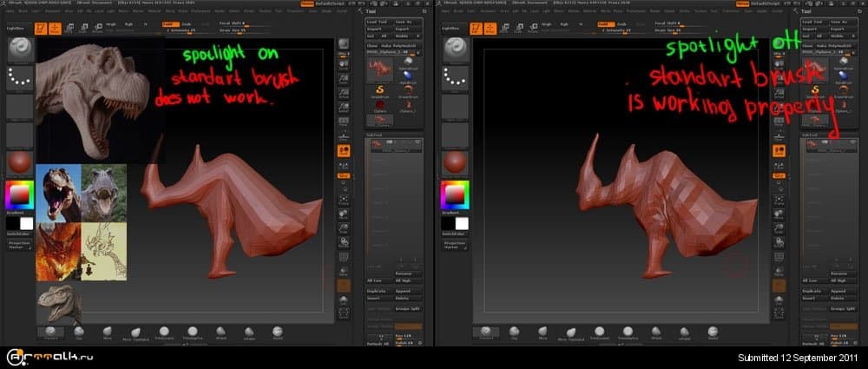This screenshot has width=868, height=369.
Task: Select the fire dragon Spotlight reference image
Action: (x=59, y=251)
